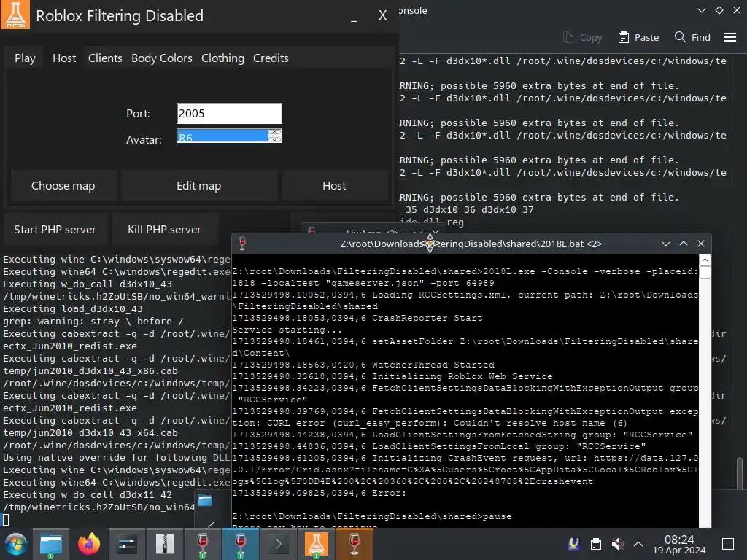Image resolution: width=747 pixels, height=560 pixels.
Task: Click the Avatar selector down arrow
Action: [274, 139]
